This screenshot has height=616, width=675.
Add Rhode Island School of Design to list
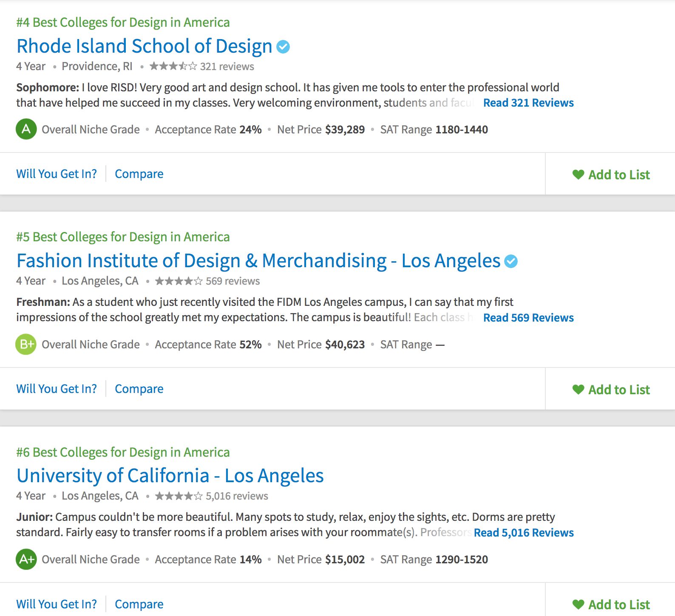coord(611,175)
